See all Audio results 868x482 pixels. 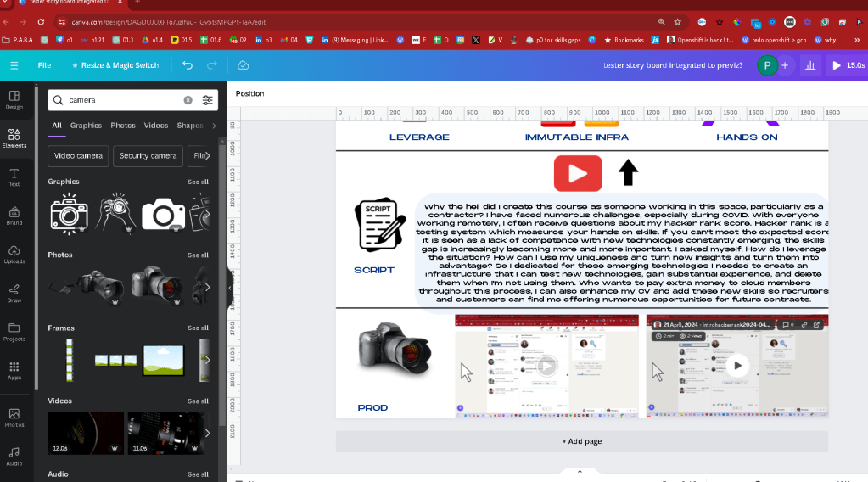(x=198, y=474)
